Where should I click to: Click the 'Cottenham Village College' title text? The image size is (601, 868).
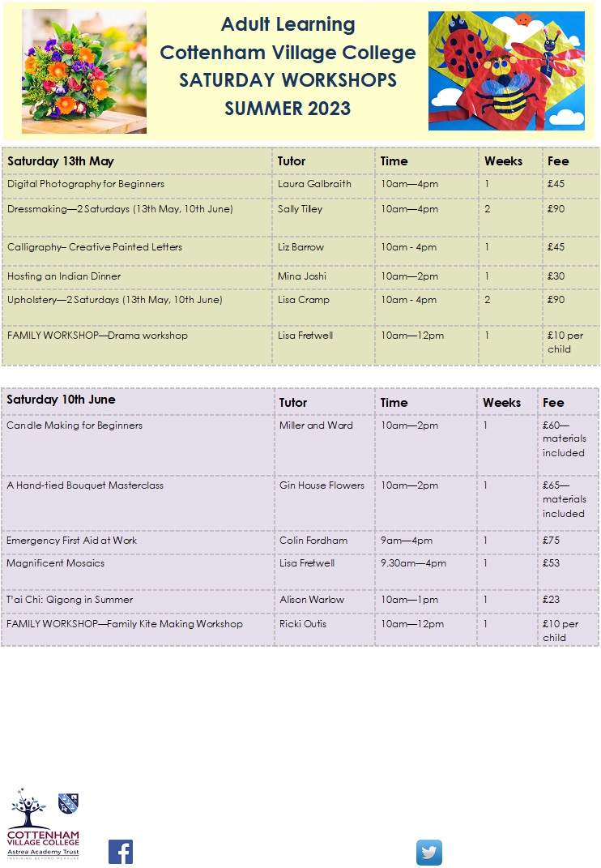point(288,53)
